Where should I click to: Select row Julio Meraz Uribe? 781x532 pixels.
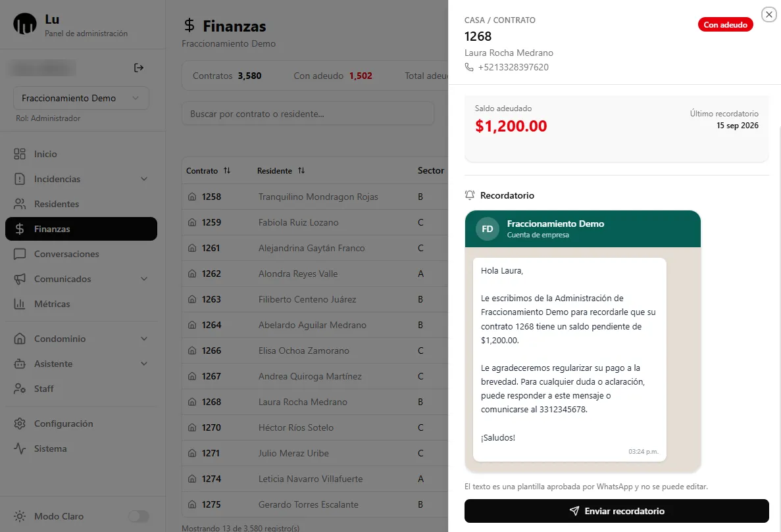[315, 453]
